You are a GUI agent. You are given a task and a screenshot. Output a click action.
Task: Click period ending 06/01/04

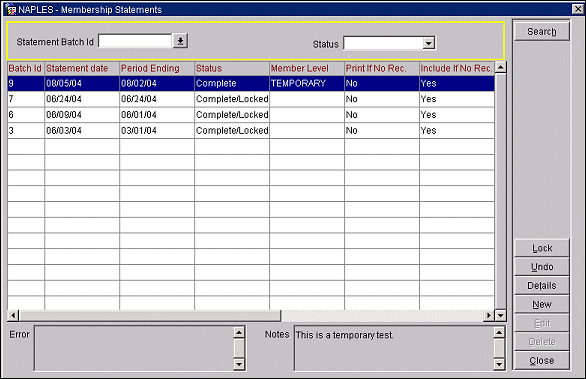(157, 115)
